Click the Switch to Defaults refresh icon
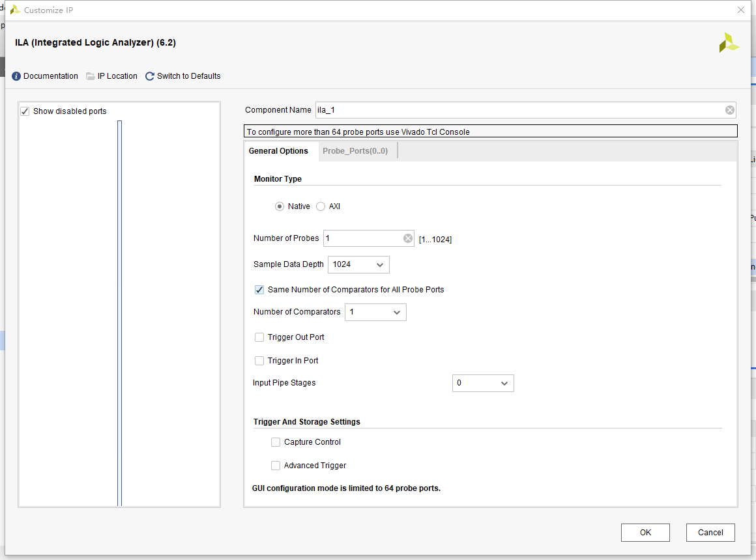Viewport: 756px width, 560px height. [x=150, y=76]
